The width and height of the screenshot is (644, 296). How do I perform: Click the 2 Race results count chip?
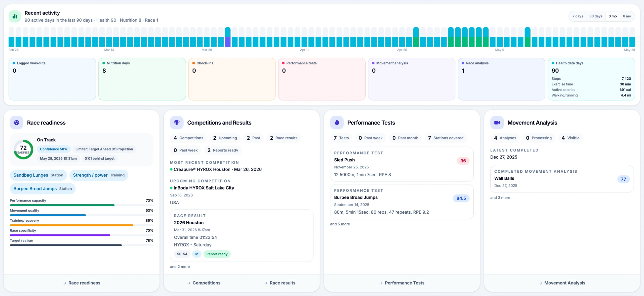284,138
